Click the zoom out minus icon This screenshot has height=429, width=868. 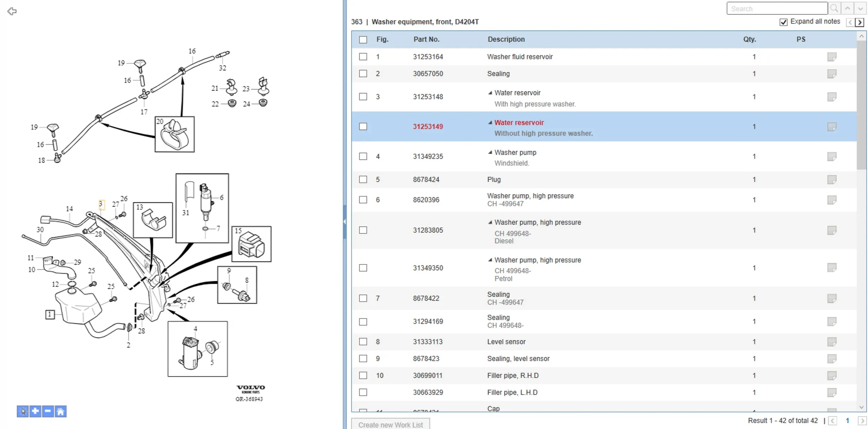click(x=48, y=412)
